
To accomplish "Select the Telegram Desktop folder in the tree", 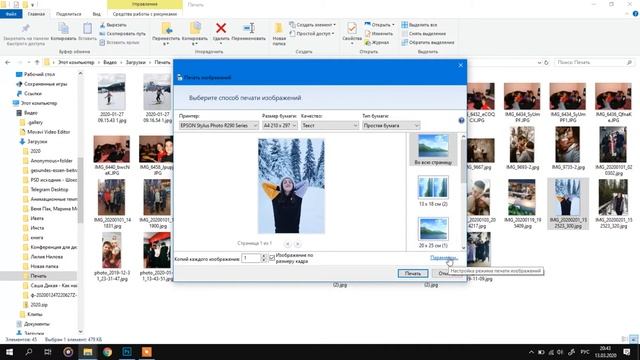I will tap(49, 189).
